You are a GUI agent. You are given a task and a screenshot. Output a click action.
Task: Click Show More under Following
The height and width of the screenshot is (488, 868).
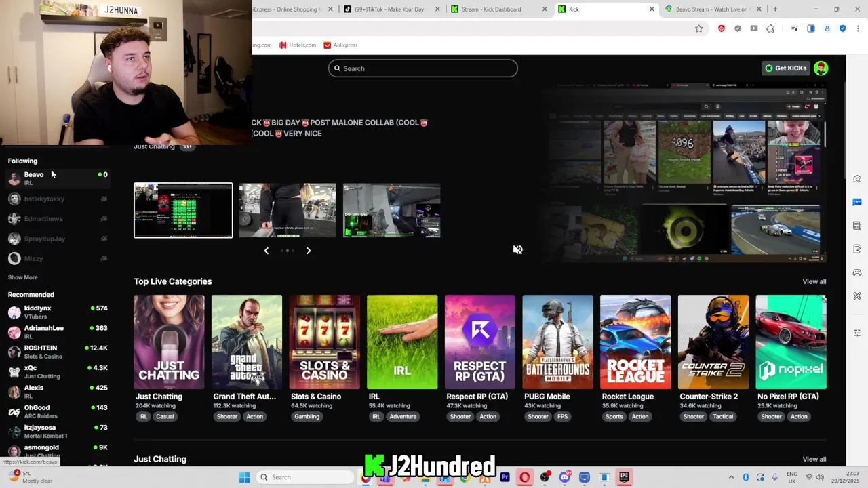pos(22,277)
